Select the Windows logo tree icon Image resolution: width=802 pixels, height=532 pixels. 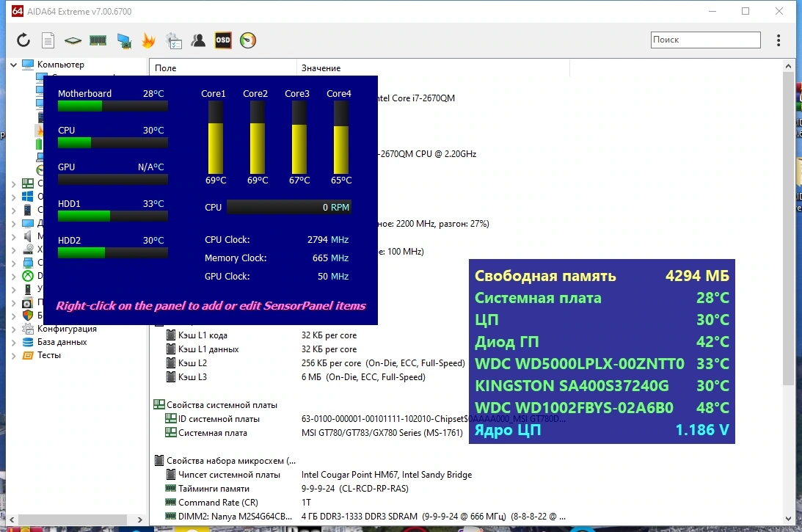tap(28, 197)
